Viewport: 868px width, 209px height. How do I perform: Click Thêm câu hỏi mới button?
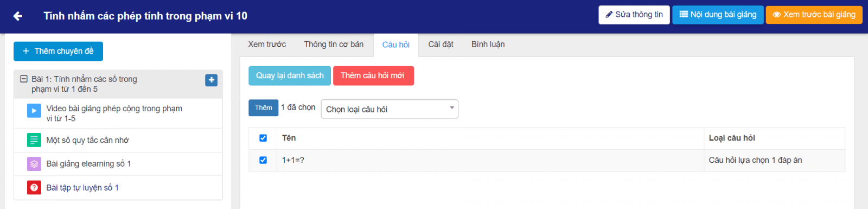pos(373,75)
